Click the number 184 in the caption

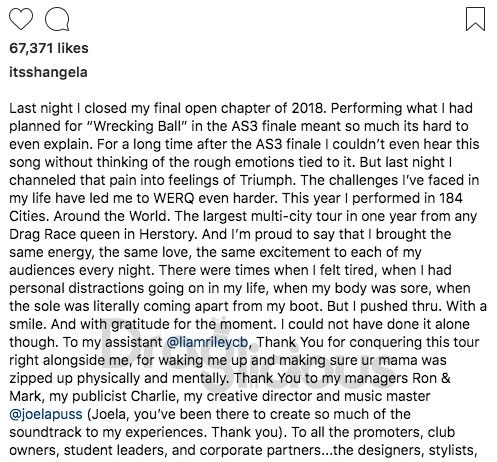click(x=451, y=198)
